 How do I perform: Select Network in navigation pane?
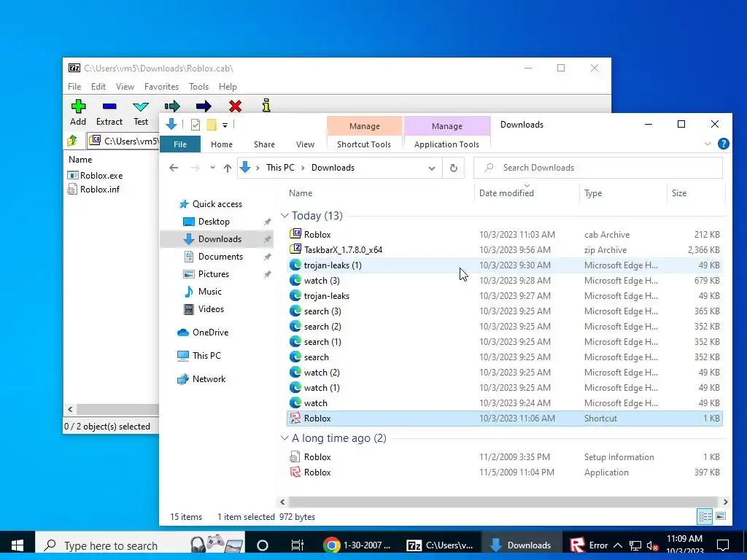pyautogui.click(x=209, y=379)
